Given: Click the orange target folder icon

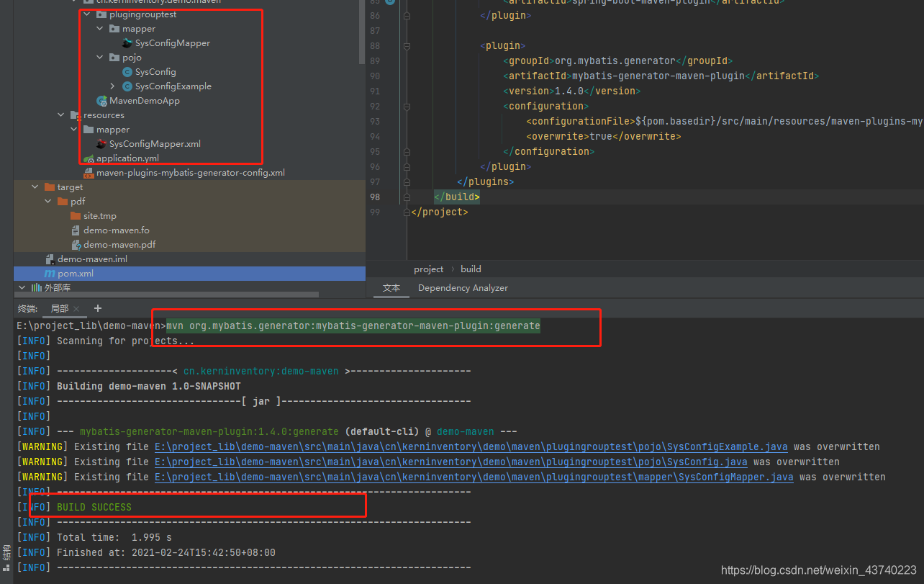Looking at the screenshot, I should point(50,187).
